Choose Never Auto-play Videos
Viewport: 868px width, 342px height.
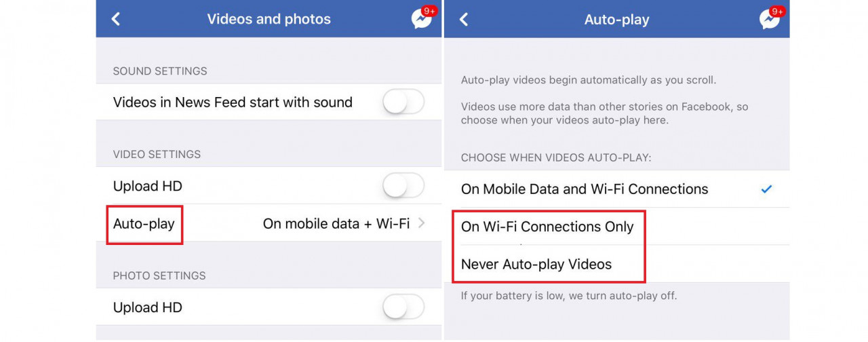pyautogui.click(x=616, y=264)
